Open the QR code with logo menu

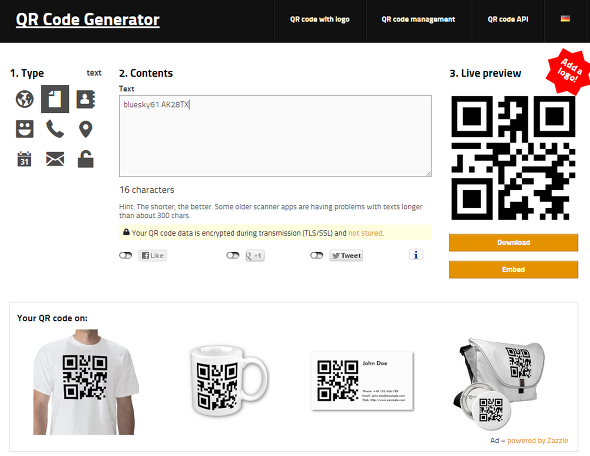tap(320, 20)
